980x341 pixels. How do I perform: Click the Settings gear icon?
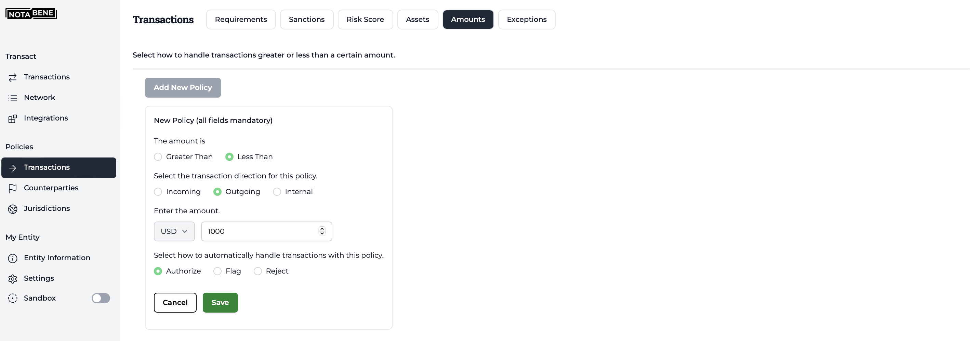(x=13, y=279)
